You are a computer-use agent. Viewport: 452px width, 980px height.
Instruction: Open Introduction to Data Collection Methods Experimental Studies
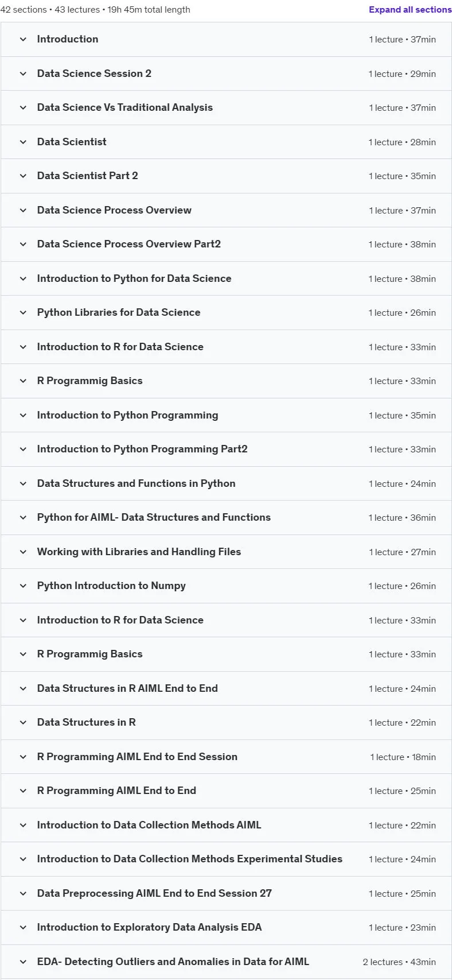coord(226,859)
